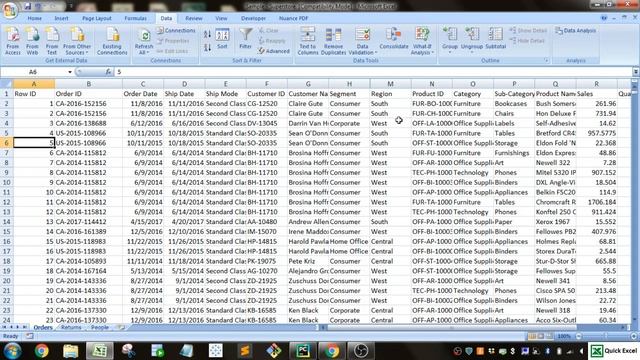Switch to Page Layout ribbon tab
Screen dimensions: 640x360
(97, 18)
